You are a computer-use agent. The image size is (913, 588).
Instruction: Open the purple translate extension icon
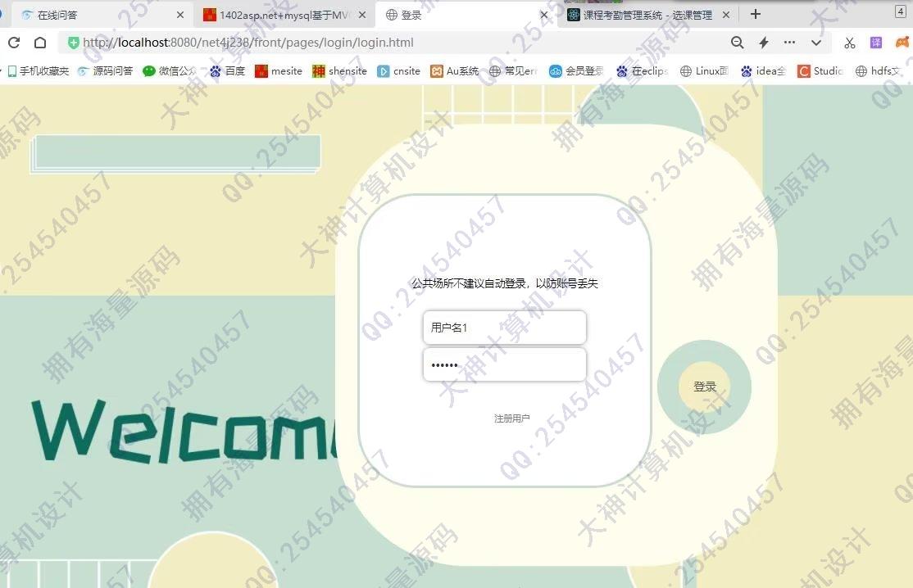[876, 43]
